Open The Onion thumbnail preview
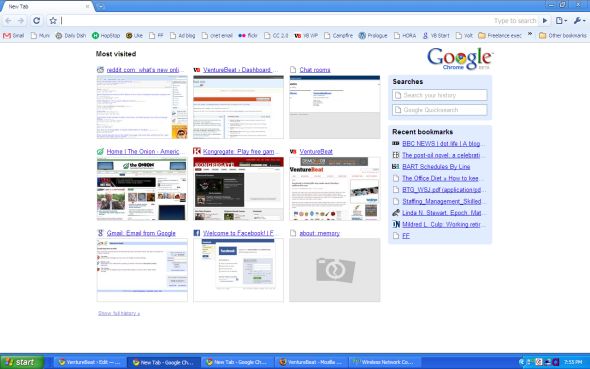Screen dimensions: 590x369 point(142,189)
